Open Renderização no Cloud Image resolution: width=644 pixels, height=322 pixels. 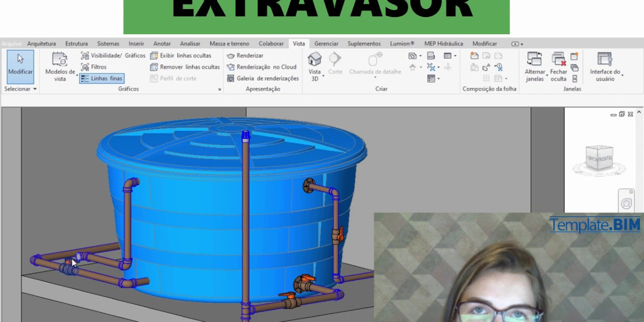pos(261,67)
